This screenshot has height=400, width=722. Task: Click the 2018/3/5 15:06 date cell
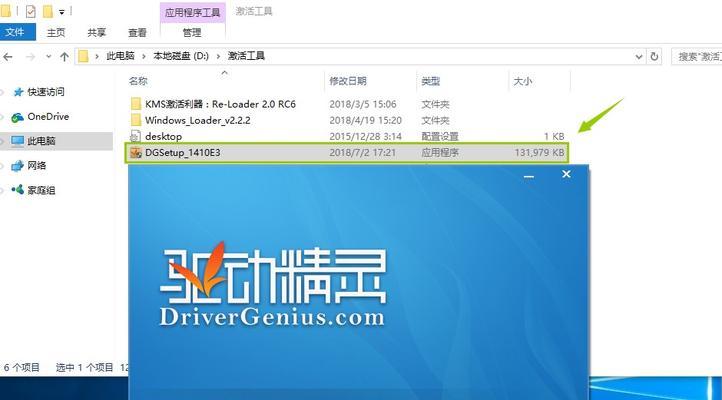[x=362, y=104]
